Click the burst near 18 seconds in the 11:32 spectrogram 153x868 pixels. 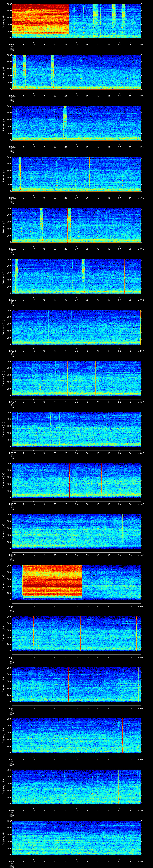[52, 71]
